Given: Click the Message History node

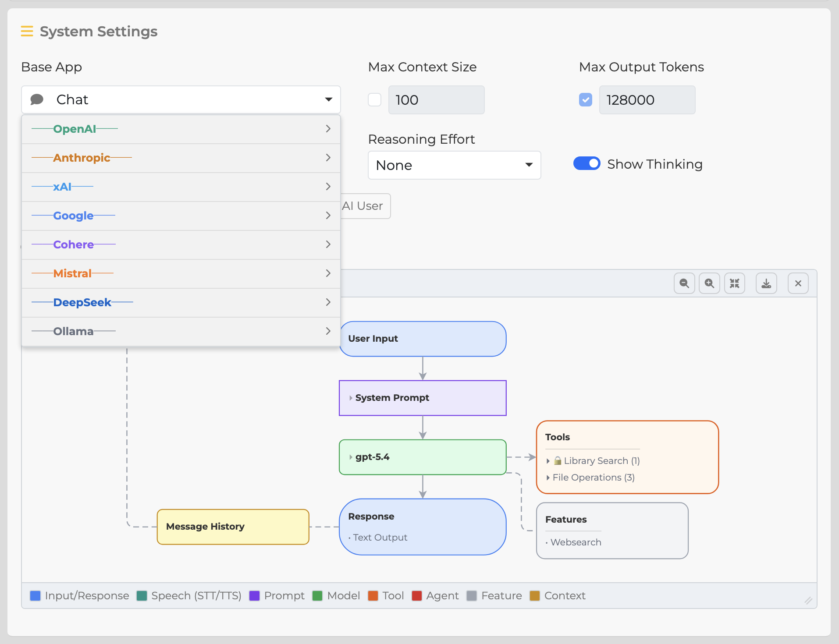Looking at the screenshot, I should [233, 527].
